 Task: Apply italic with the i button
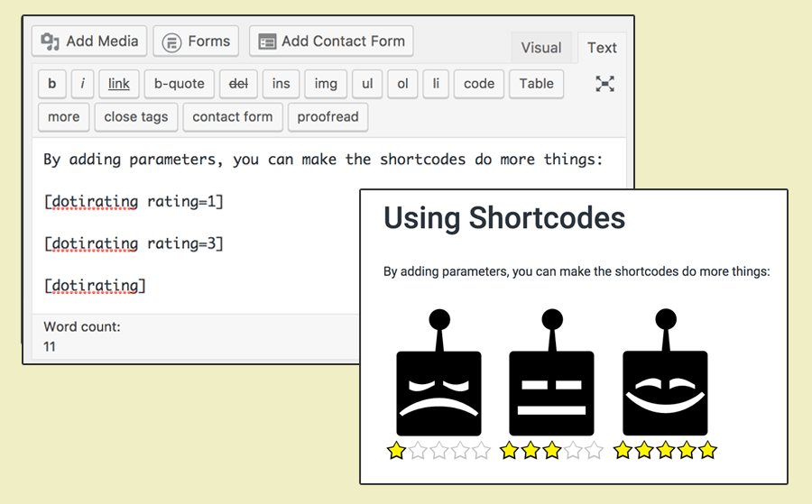(x=82, y=84)
